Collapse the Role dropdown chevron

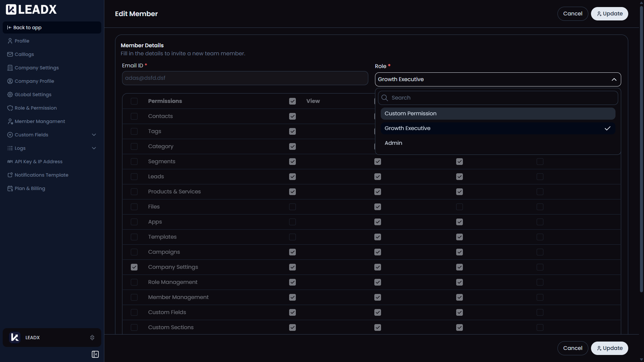[614, 79]
